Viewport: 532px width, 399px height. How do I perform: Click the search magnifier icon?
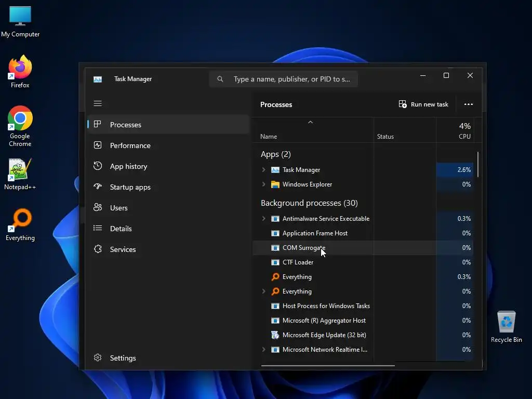220,79
